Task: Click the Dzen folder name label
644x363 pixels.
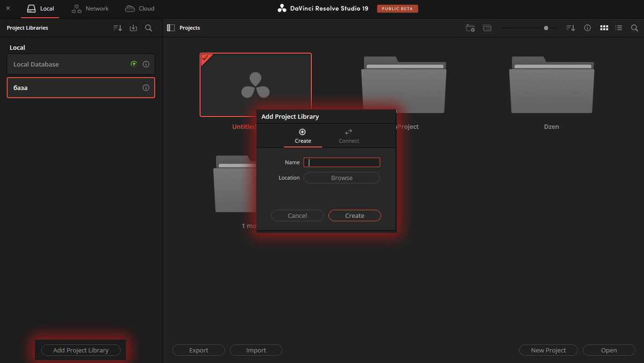Action: pyautogui.click(x=552, y=127)
